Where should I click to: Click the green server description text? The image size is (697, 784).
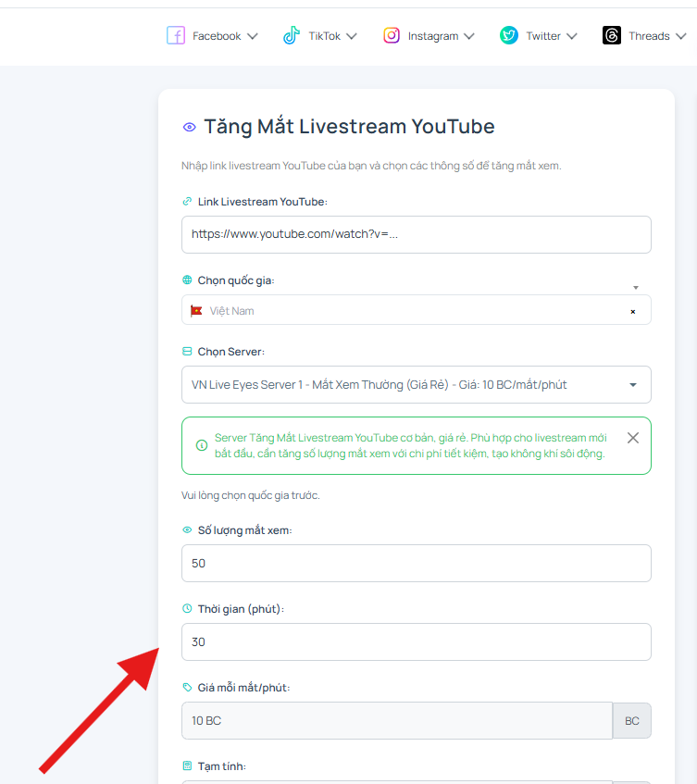[410, 445]
